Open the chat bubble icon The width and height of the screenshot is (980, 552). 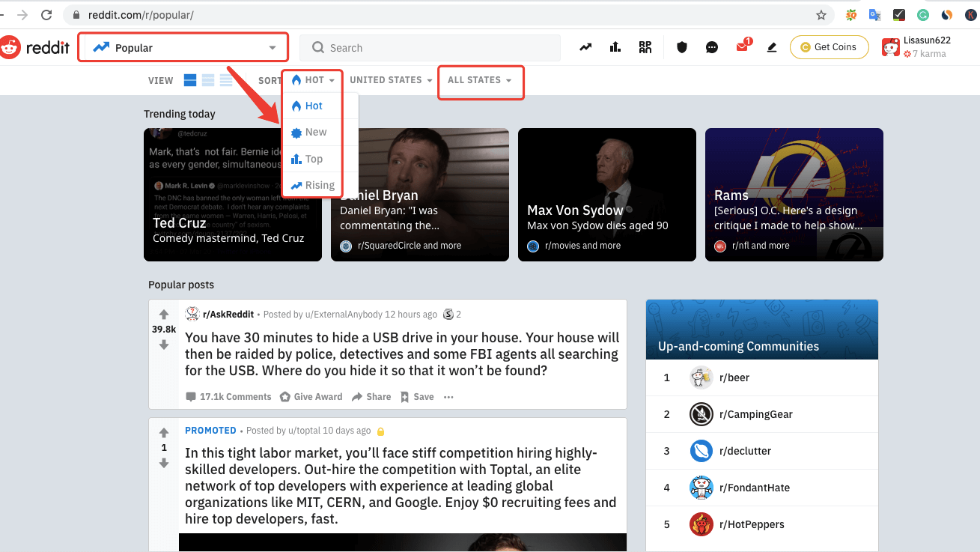click(x=712, y=47)
